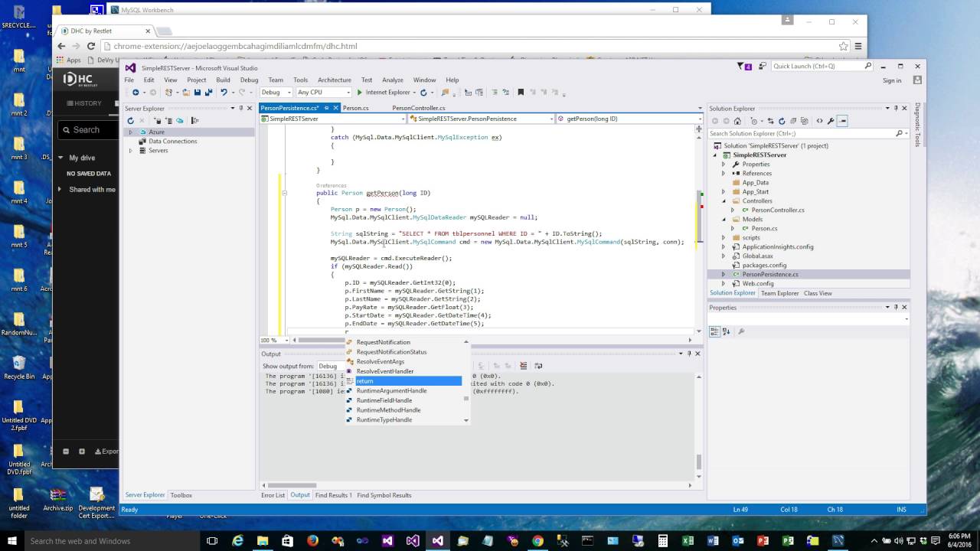Click the Save All toolbar icon
This screenshot has height=551, width=980.
point(209,93)
